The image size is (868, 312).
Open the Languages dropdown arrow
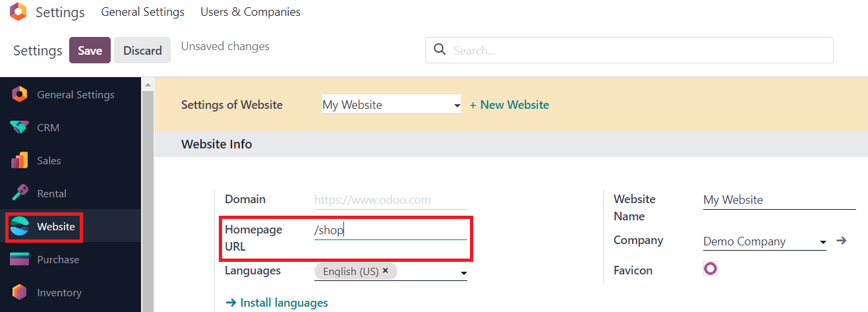[x=463, y=273]
